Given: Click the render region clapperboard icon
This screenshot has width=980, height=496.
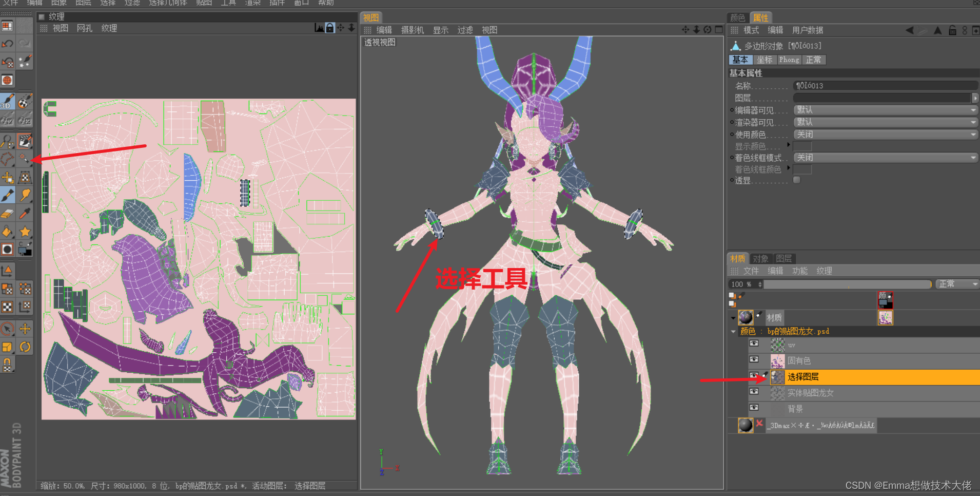Looking at the screenshot, I should point(25,140).
